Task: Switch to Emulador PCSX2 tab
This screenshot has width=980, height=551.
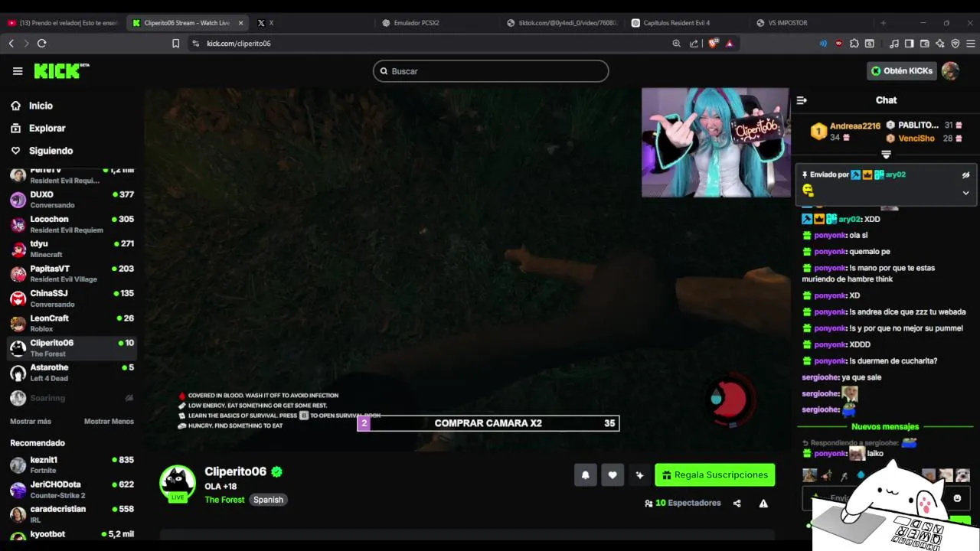Action: point(416,23)
